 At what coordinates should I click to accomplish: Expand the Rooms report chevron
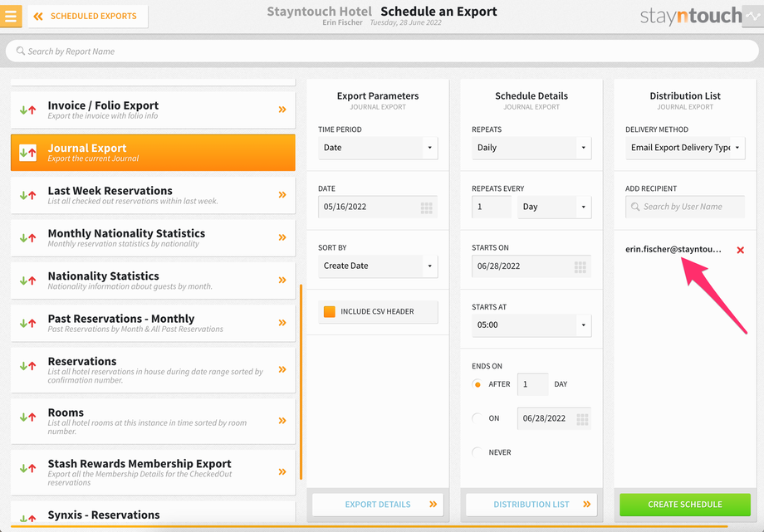click(x=282, y=421)
